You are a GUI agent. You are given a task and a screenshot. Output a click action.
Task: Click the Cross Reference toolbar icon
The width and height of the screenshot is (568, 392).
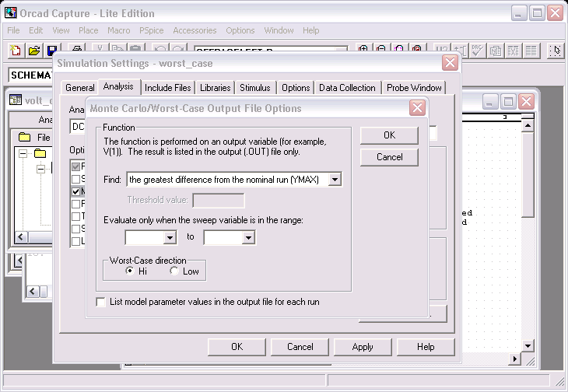pos(514,51)
